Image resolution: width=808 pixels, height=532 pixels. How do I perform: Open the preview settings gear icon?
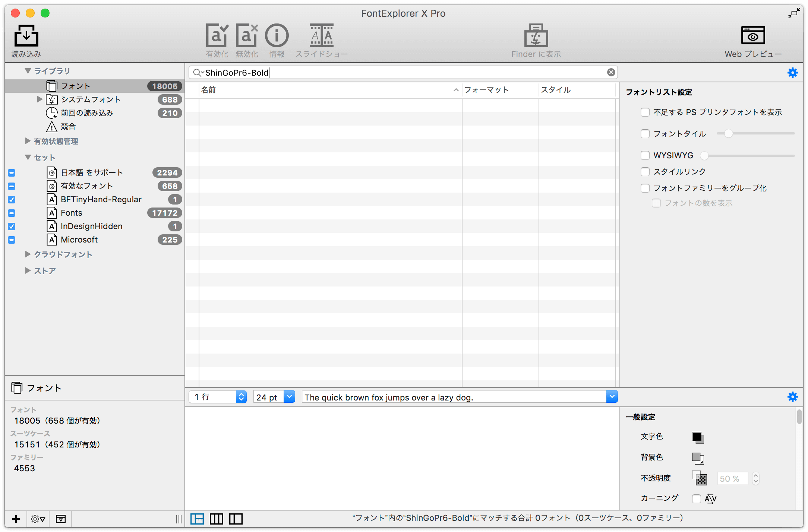792,397
